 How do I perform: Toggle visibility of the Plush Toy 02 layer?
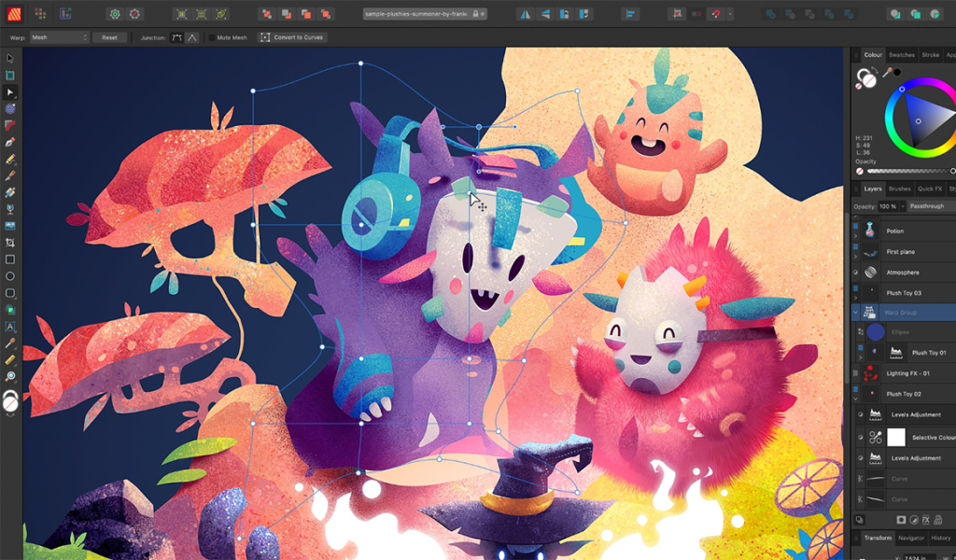(x=855, y=389)
